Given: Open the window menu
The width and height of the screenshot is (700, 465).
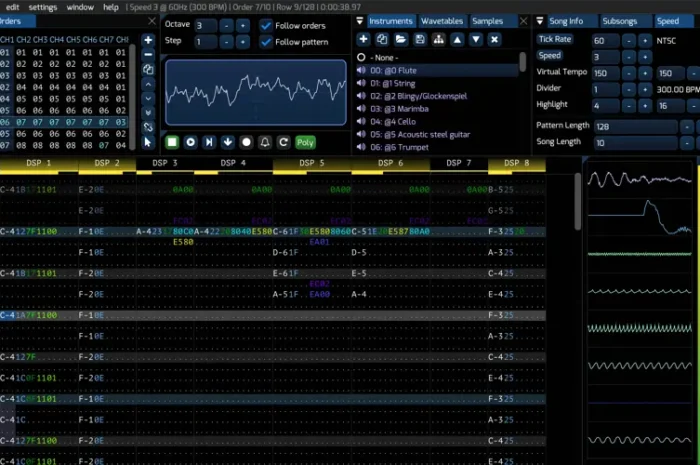Looking at the screenshot, I should coord(80,7).
